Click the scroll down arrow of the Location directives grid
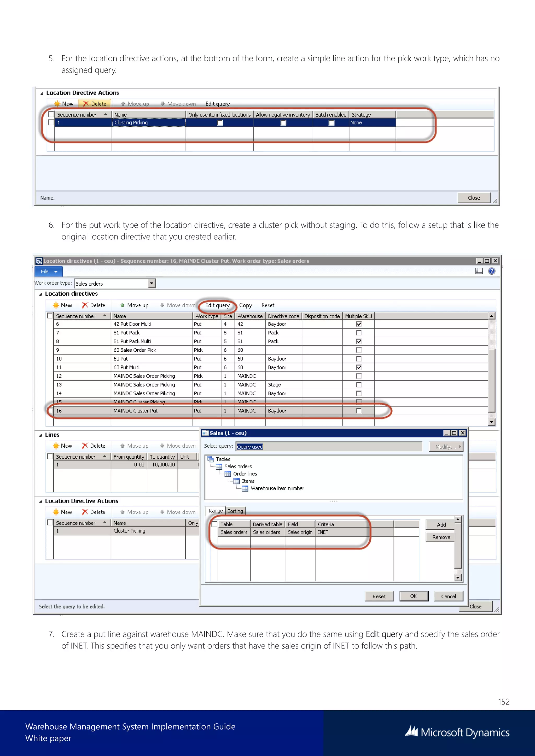535x756 pixels. [x=492, y=422]
